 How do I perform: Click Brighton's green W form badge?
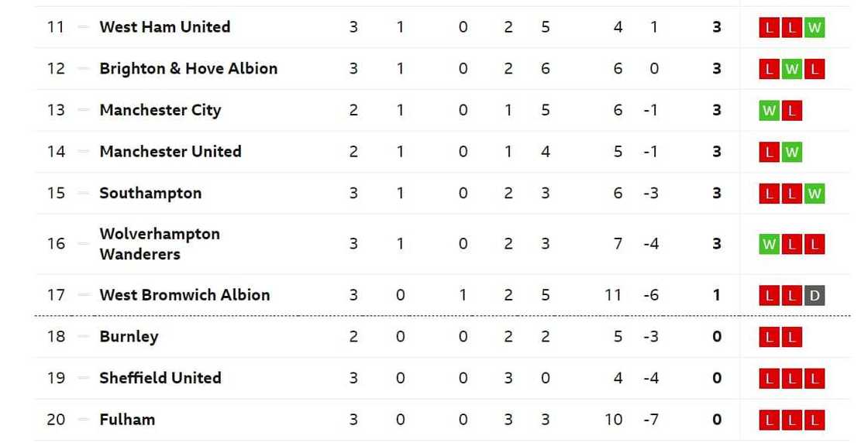791,69
